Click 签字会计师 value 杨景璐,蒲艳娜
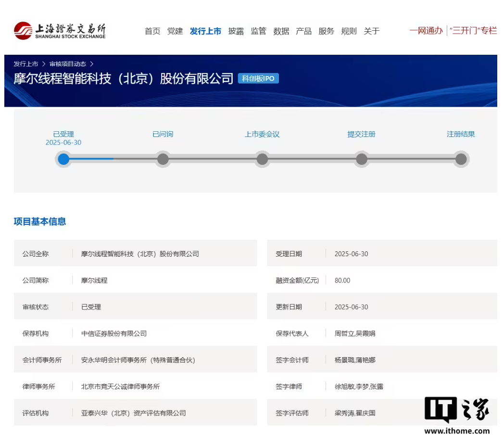The image size is (504, 447). tap(355, 360)
